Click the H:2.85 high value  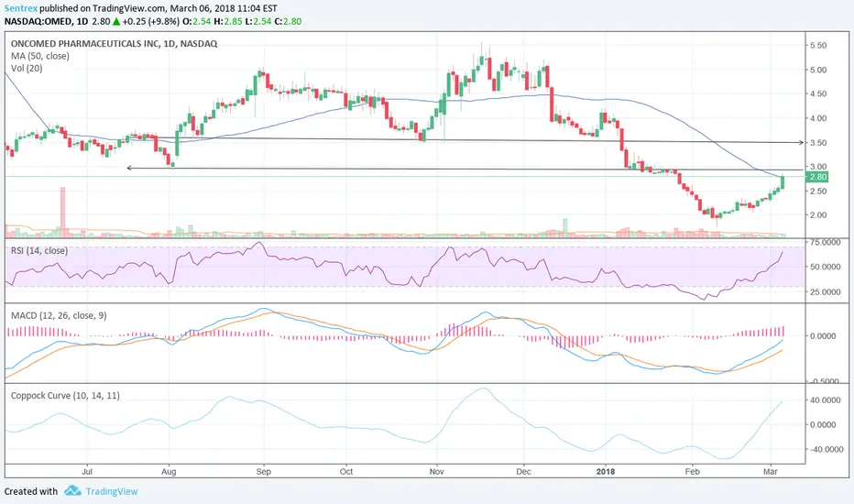click(227, 22)
